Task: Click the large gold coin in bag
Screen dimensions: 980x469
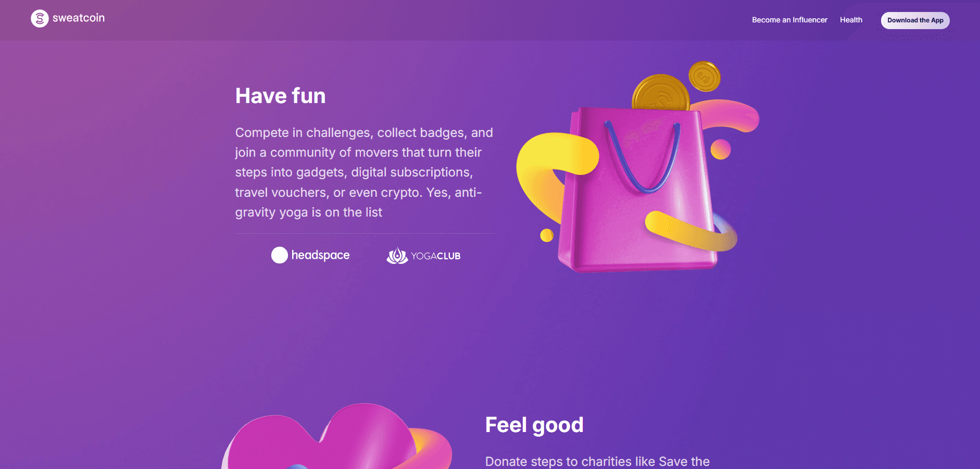Action: pos(660,93)
